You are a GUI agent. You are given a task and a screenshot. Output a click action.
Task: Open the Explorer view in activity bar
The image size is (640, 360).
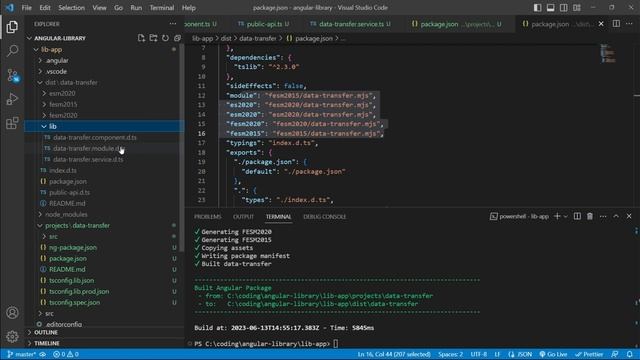coord(12,27)
